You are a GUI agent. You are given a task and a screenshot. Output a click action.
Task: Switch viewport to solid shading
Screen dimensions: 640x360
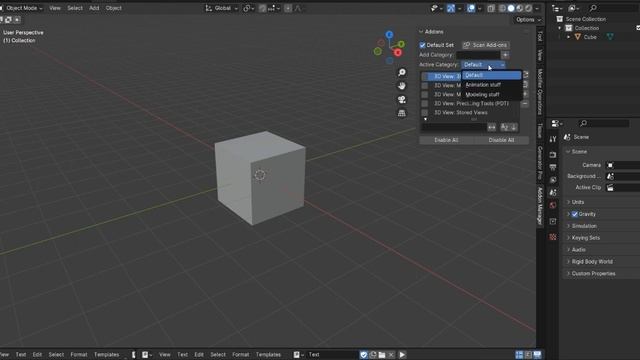point(511,8)
